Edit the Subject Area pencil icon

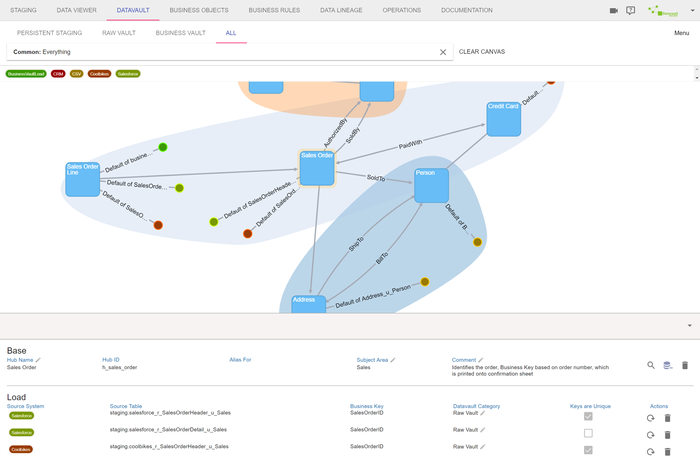[x=393, y=360]
